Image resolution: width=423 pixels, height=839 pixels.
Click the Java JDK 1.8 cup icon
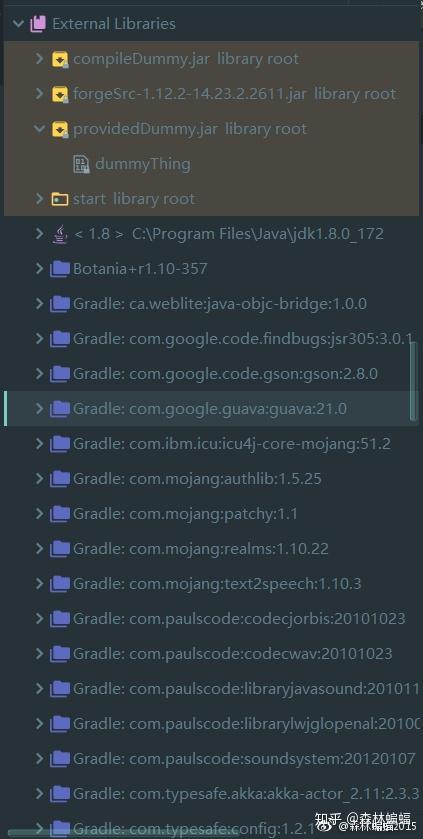click(59, 234)
